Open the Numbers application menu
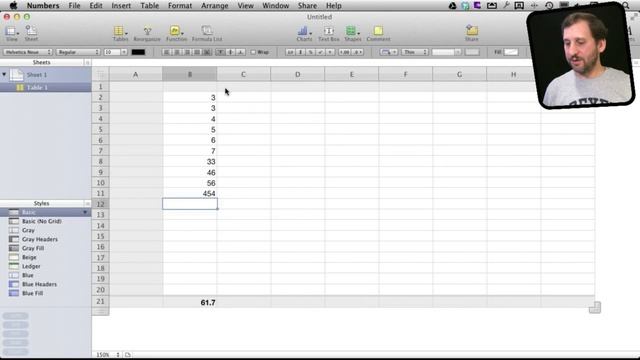Screen dimensions: 640x360 click(x=43, y=6)
